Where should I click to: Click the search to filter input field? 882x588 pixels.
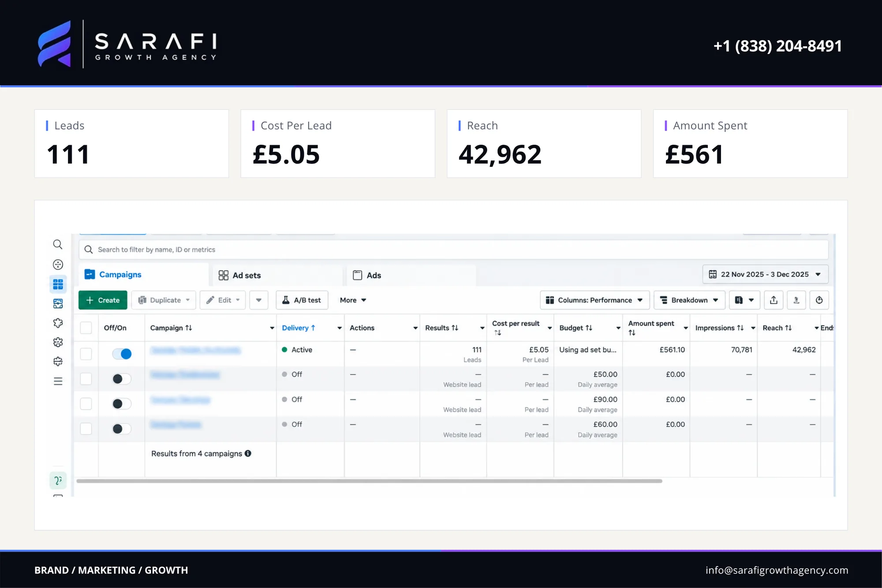pyautogui.click(x=453, y=250)
